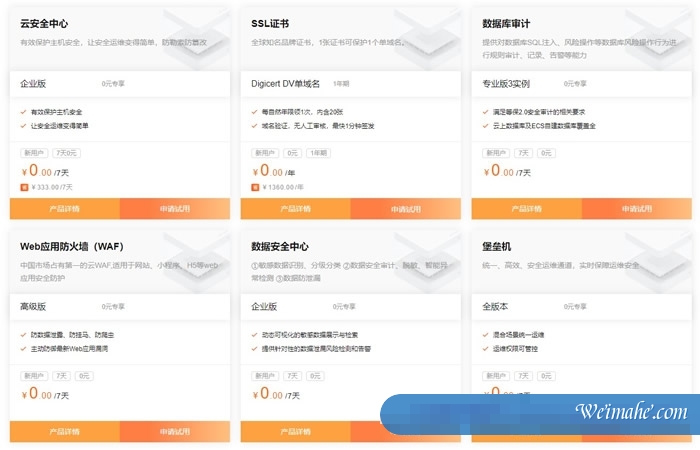Click the checkmark next to 每自然年限领1次
Image resolution: width=700 pixels, height=450 pixels.
pos(255,112)
